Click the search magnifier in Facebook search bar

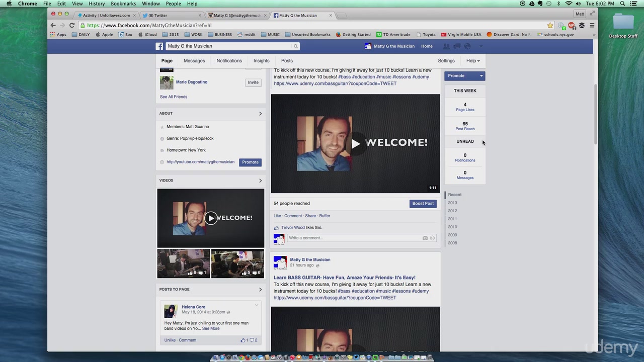[295, 46]
